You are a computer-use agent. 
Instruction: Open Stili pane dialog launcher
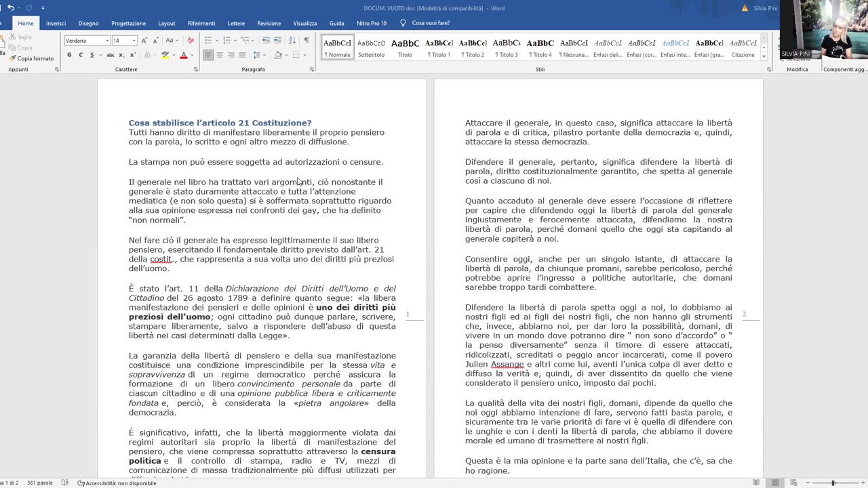769,70
